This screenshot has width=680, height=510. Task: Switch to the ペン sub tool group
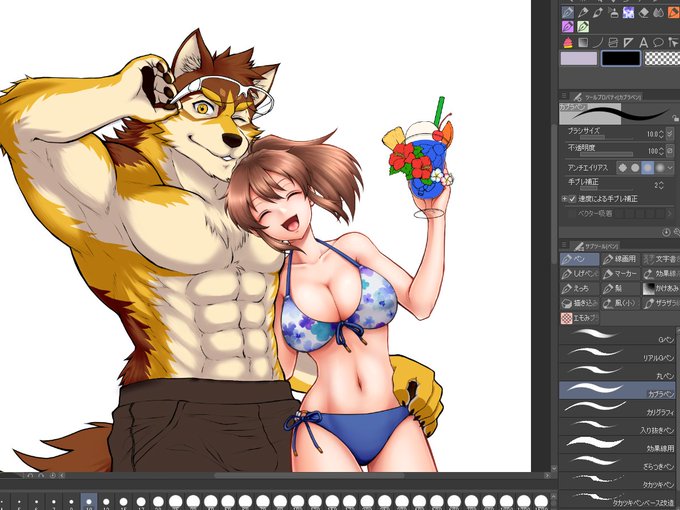point(580,259)
